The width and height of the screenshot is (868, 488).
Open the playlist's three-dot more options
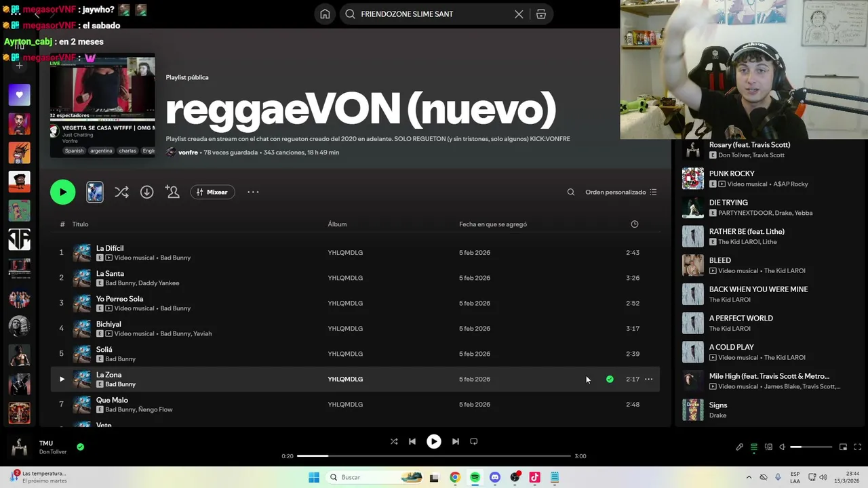[x=253, y=192]
